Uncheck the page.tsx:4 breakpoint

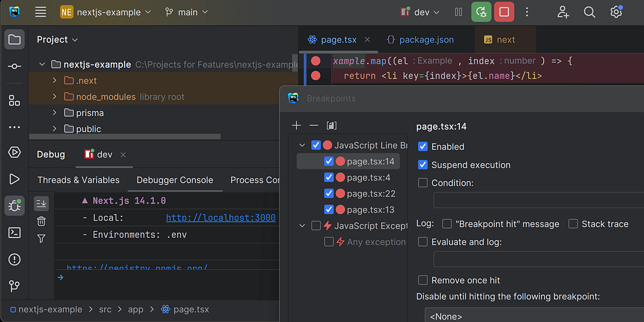330,177
